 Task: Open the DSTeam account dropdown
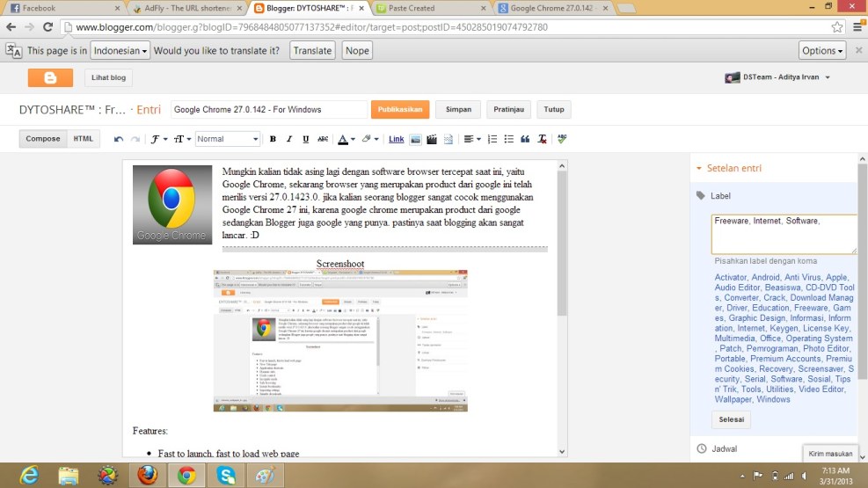pos(777,77)
